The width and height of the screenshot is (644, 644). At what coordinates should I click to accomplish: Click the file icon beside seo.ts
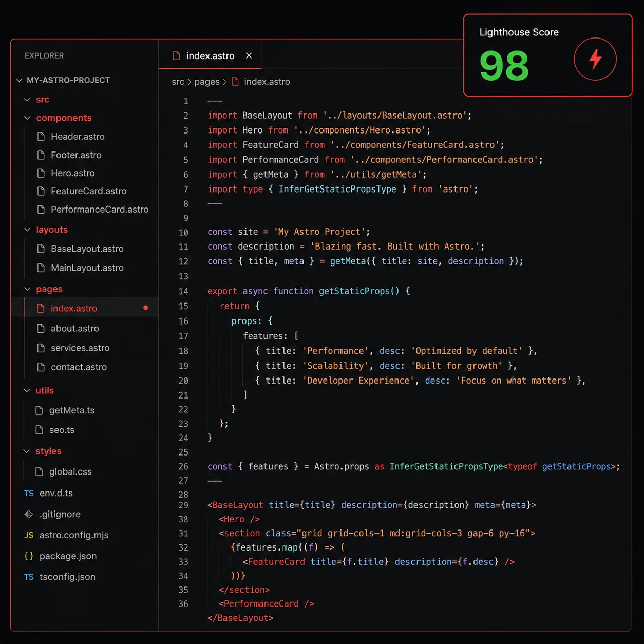39,430
